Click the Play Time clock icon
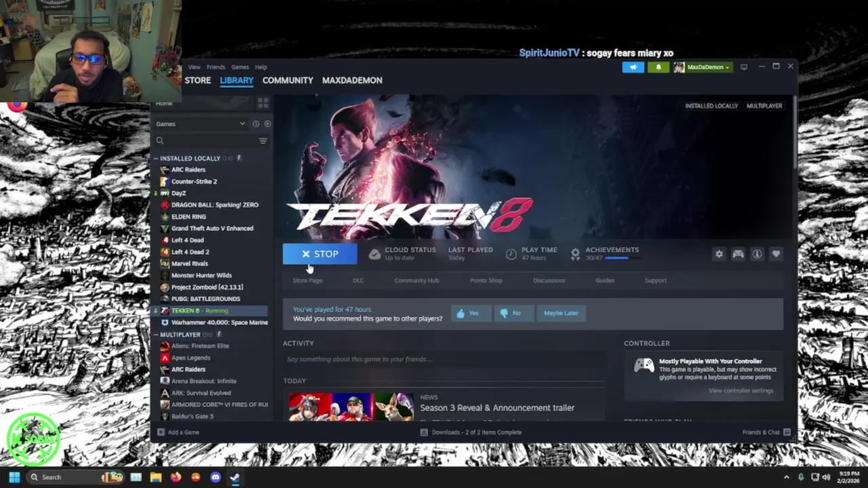 pos(511,253)
